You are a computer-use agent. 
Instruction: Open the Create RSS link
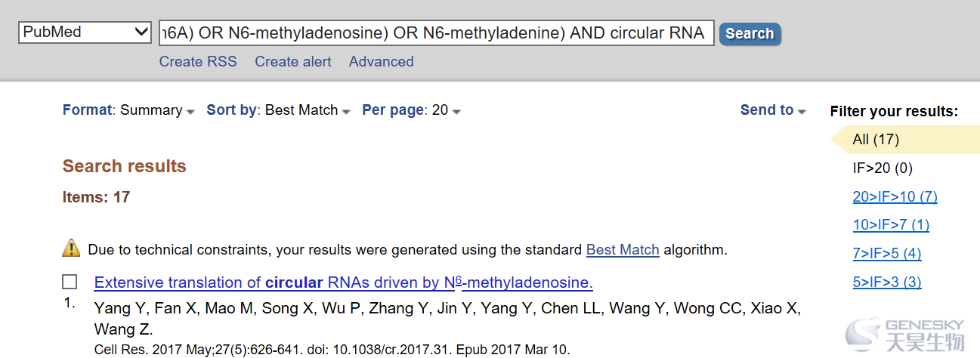[198, 62]
